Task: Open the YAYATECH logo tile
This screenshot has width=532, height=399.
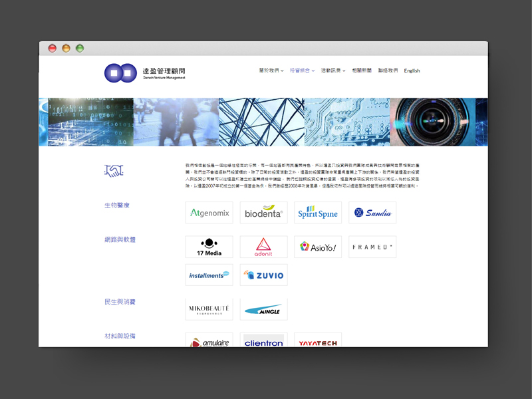Action: pyautogui.click(x=318, y=340)
